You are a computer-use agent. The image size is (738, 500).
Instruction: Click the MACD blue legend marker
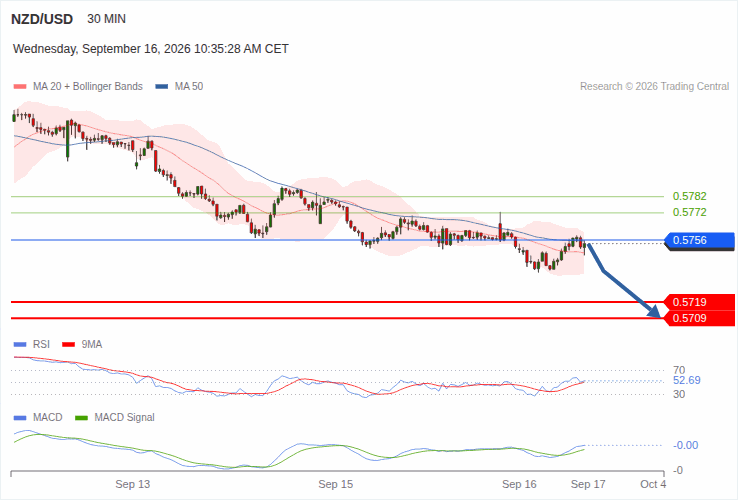[x=20, y=418]
